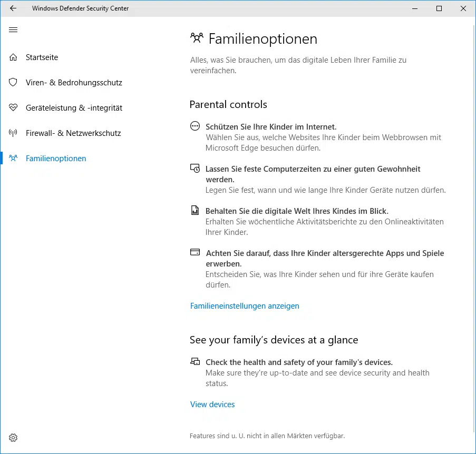Open the Familieneinstellungen anzeigen link
Screen dimensions: 476x454
click(x=245, y=306)
